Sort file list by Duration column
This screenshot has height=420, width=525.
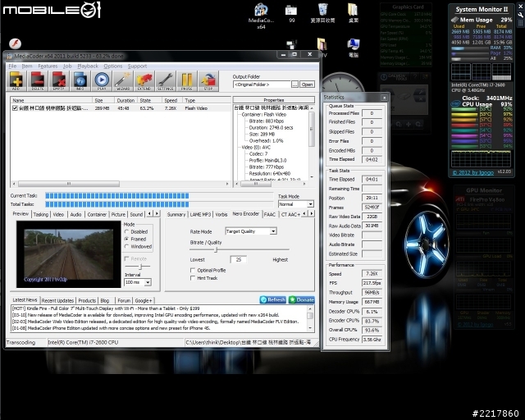[126, 100]
